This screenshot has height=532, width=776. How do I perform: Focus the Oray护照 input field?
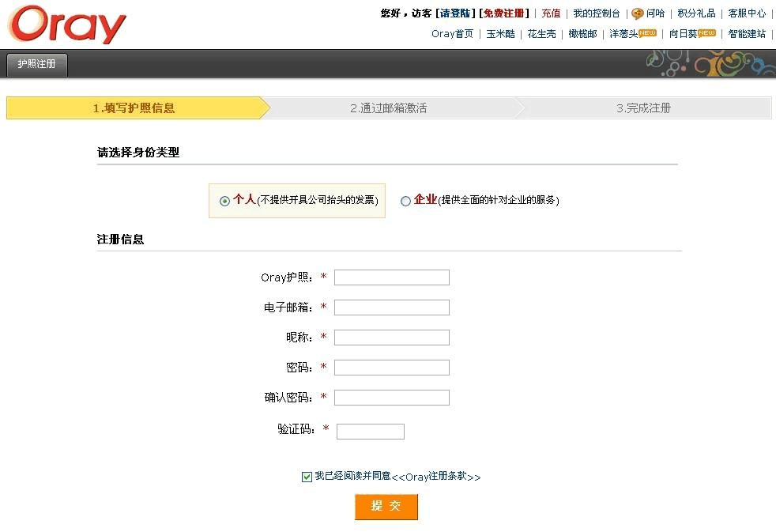coord(391,277)
